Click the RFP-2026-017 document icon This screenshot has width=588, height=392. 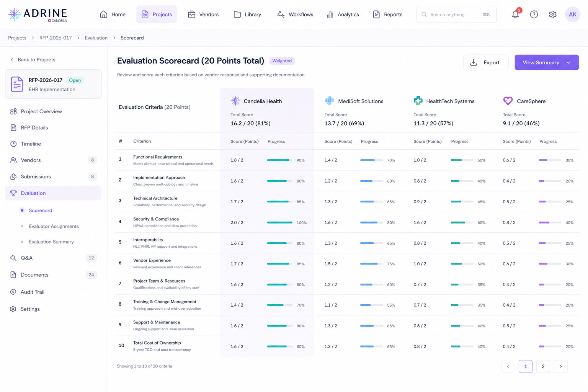[x=17, y=84]
